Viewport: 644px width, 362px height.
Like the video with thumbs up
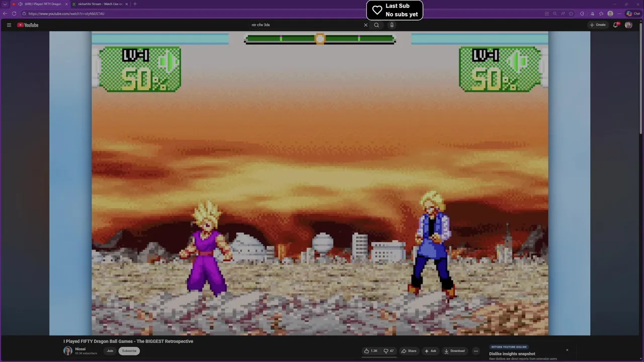(x=371, y=351)
